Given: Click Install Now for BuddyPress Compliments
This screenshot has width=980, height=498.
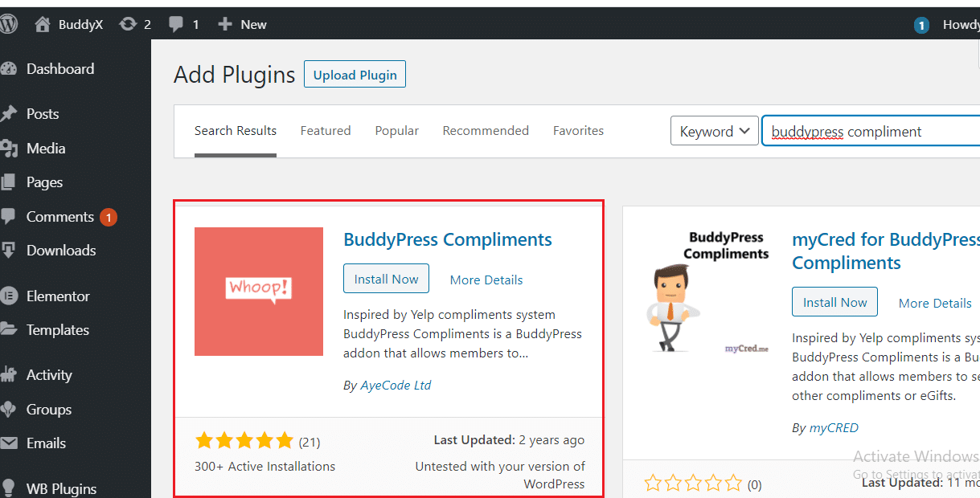Looking at the screenshot, I should click(386, 279).
